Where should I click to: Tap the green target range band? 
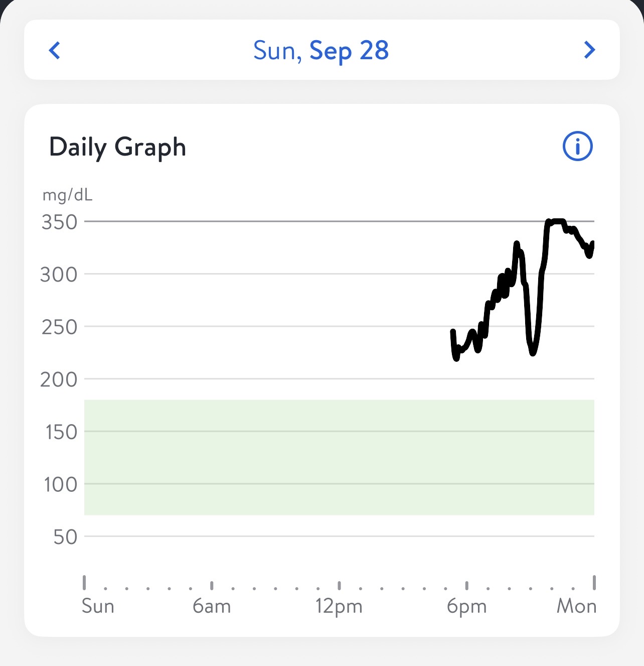click(x=339, y=457)
